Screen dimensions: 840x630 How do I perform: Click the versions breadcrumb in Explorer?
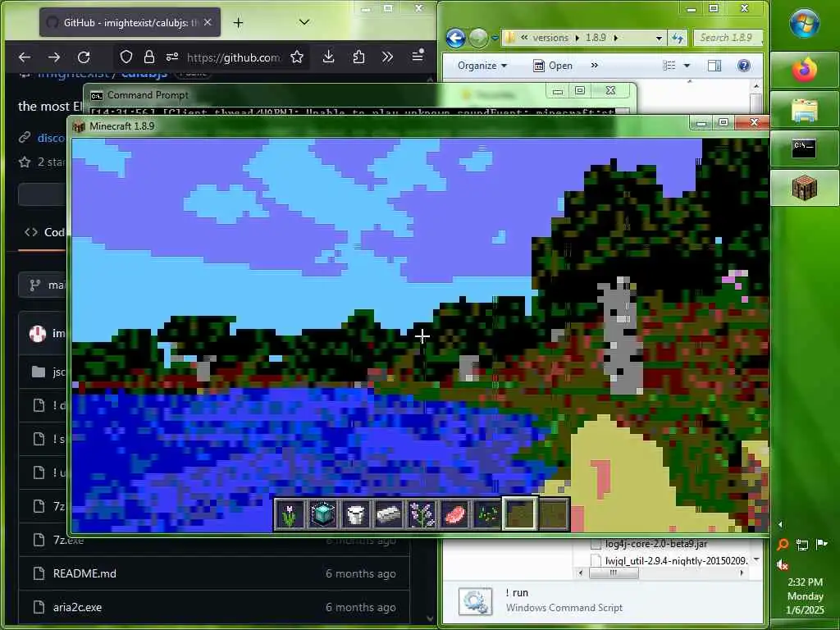tap(550, 38)
